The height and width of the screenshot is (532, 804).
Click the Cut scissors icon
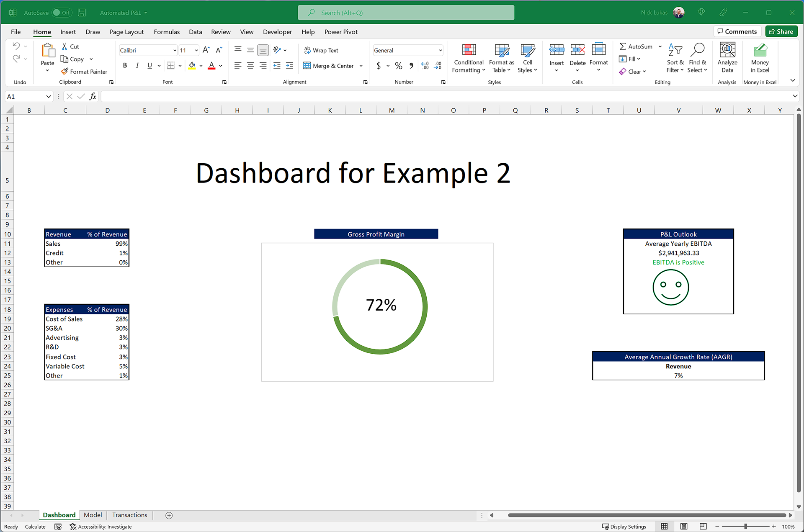[x=64, y=46]
